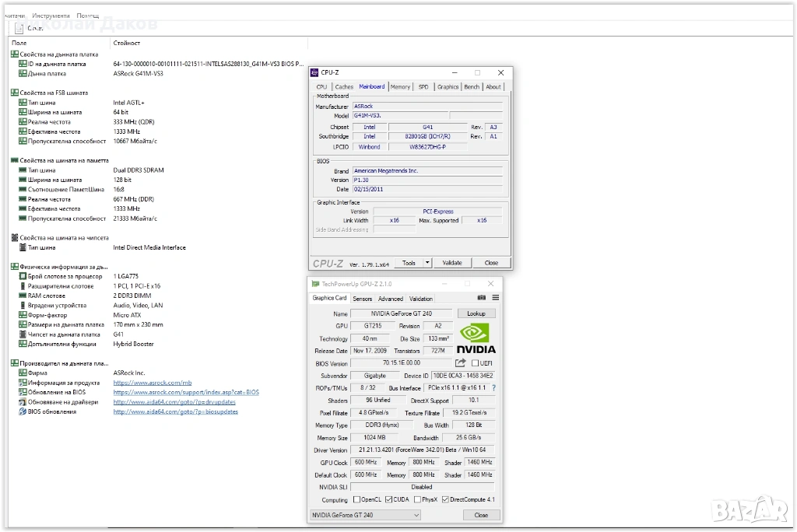Toggle the UEFI checkbox
Image resolution: width=797 pixels, height=532 pixels.
[474, 363]
